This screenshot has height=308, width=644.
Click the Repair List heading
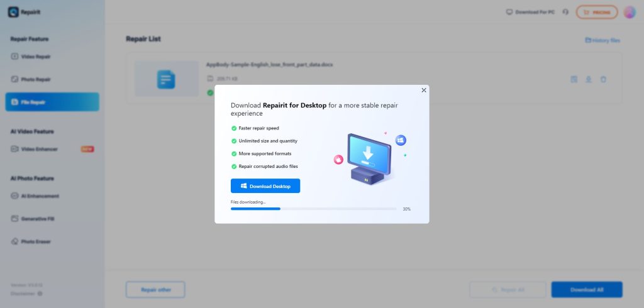[143, 39]
